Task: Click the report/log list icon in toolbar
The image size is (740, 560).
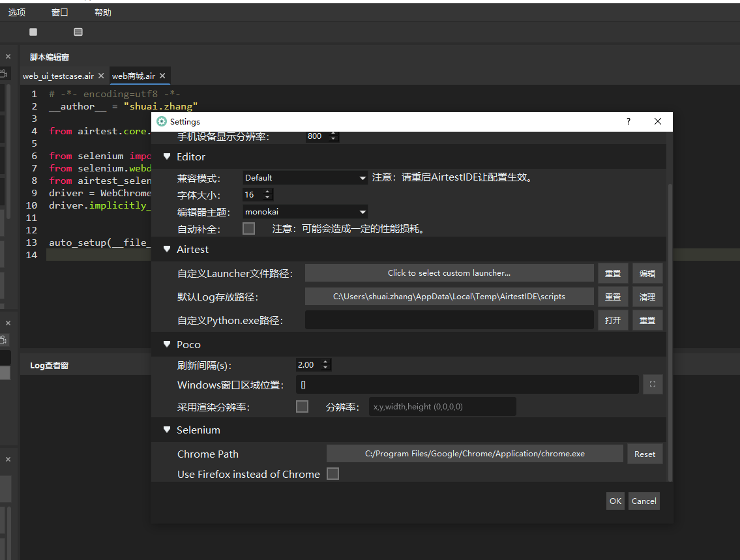Action: point(78,32)
